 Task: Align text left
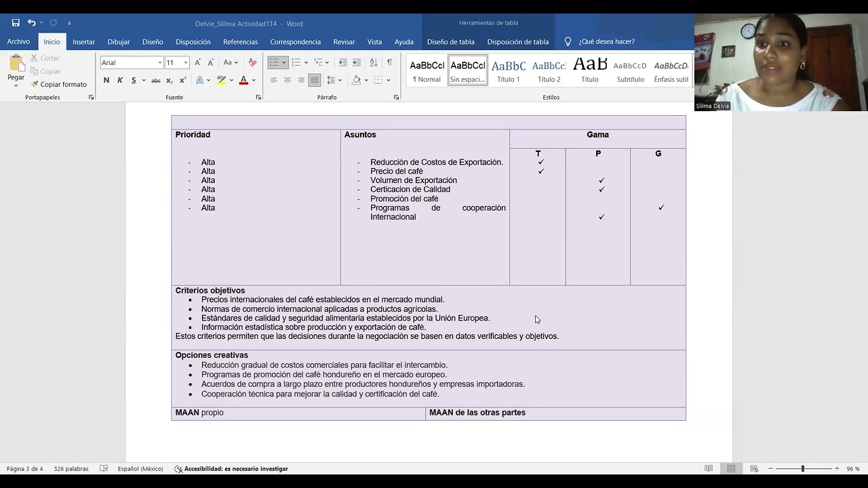pyautogui.click(x=274, y=80)
